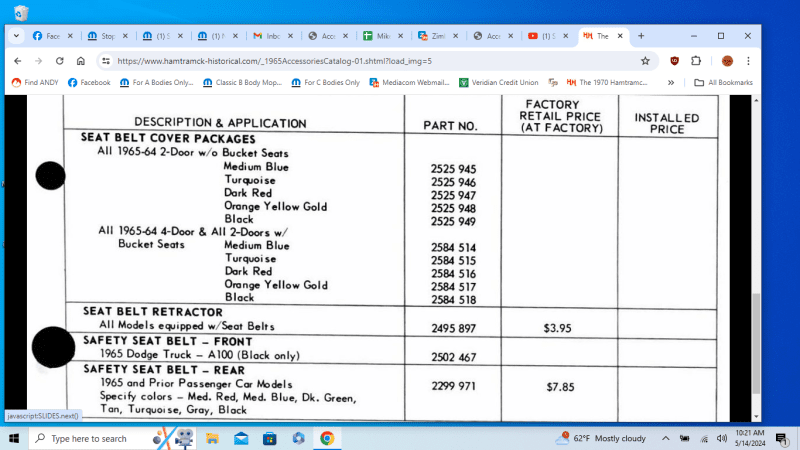Bookmark this page with the star

645,61
